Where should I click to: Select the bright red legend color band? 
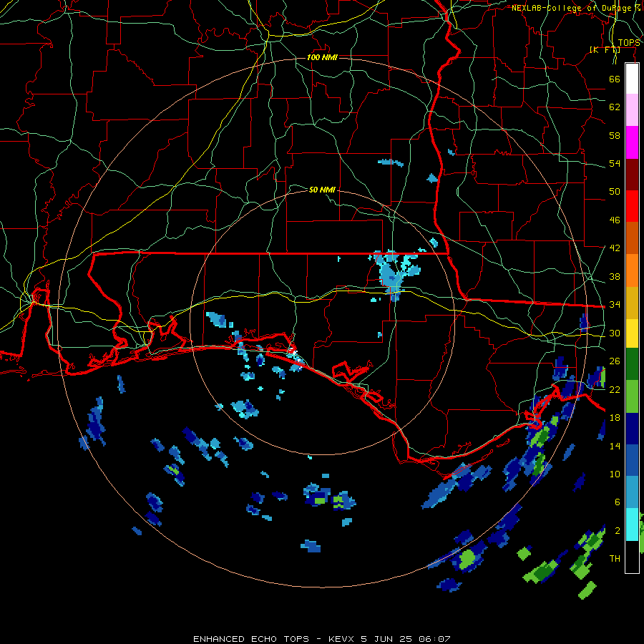click(x=632, y=206)
